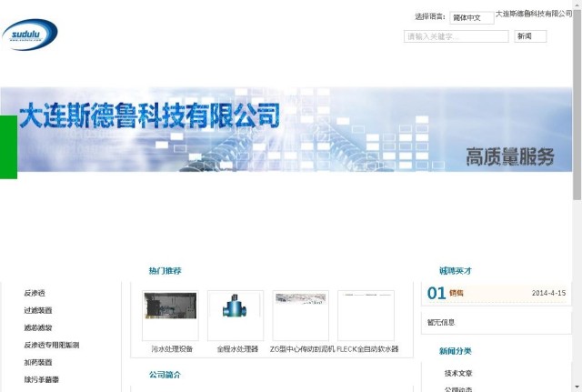Viewport: 582px width, 392px height.
Task: Open the 过滤装置 category
Action: point(38,310)
